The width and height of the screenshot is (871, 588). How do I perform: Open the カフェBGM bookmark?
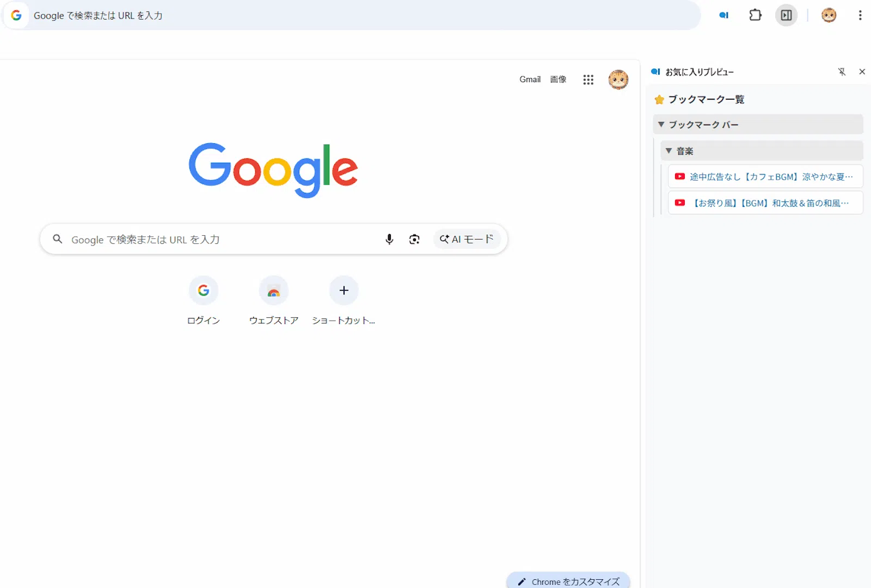point(765,176)
